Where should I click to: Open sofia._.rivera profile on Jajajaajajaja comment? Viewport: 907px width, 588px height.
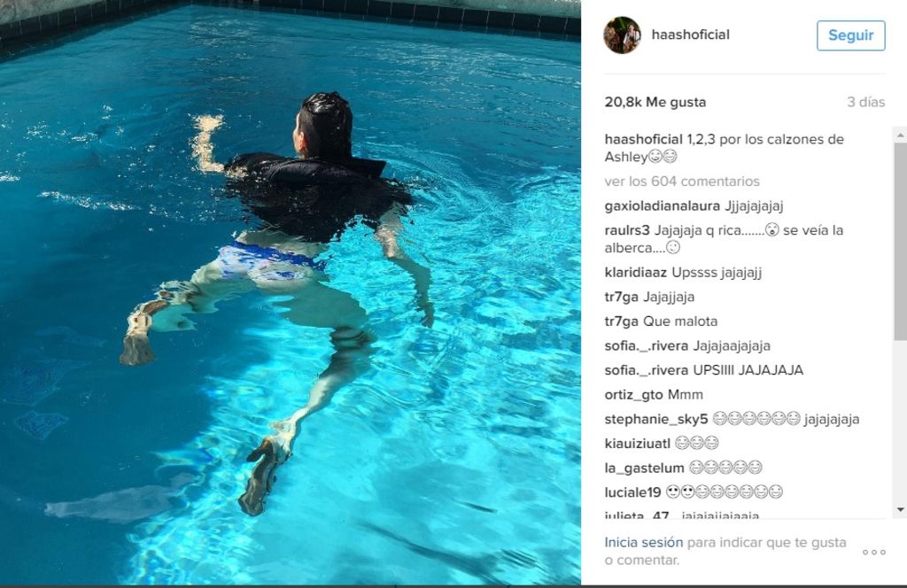(x=646, y=345)
